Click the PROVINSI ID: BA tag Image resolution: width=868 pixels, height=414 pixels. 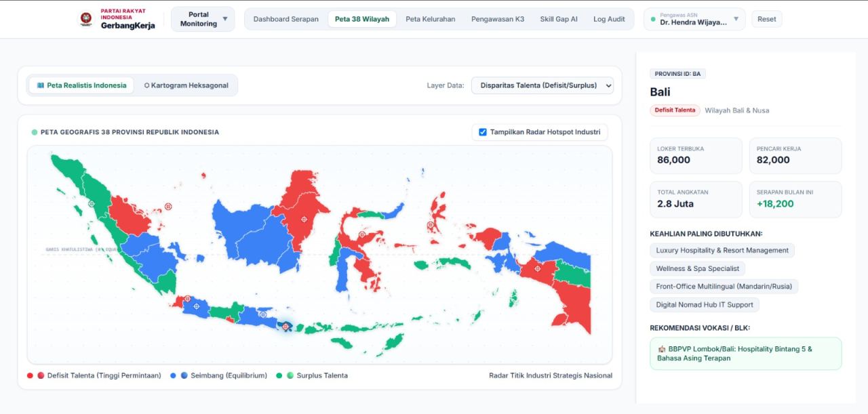[x=677, y=74]
